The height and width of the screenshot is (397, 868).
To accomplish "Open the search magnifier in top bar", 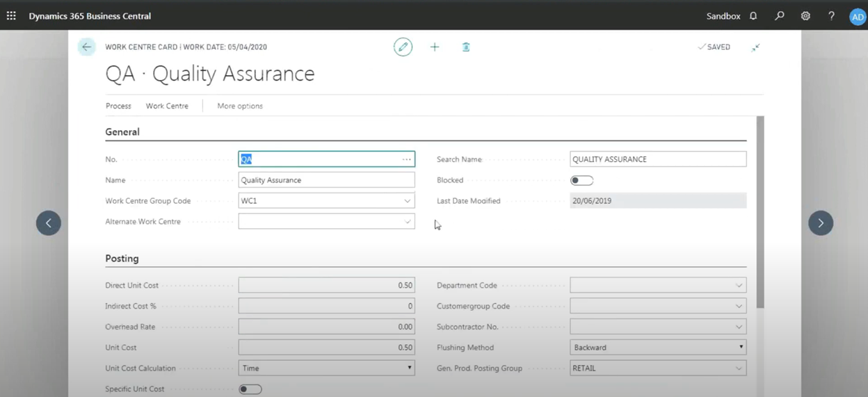I will click(780, 15).
